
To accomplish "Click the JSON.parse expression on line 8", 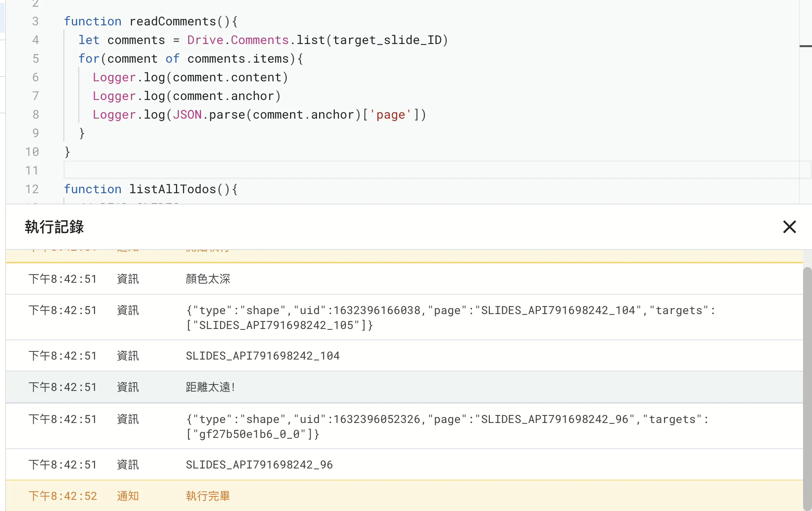I will pos(209,115).
